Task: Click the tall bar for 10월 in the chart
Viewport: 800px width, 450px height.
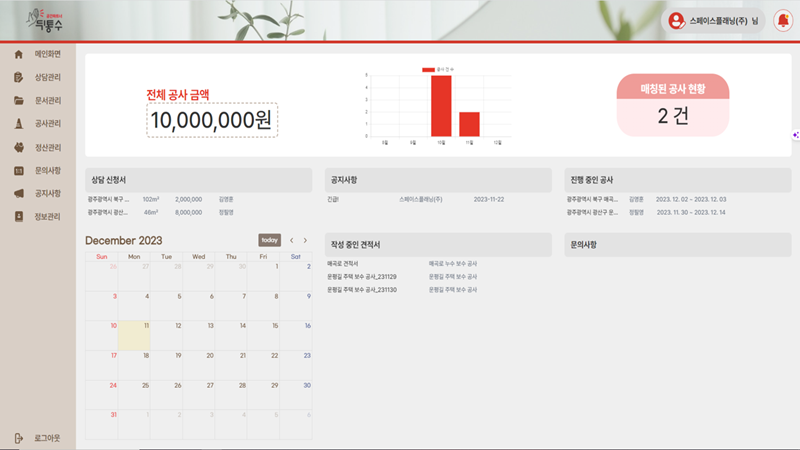Action: (x=441, y=106)
